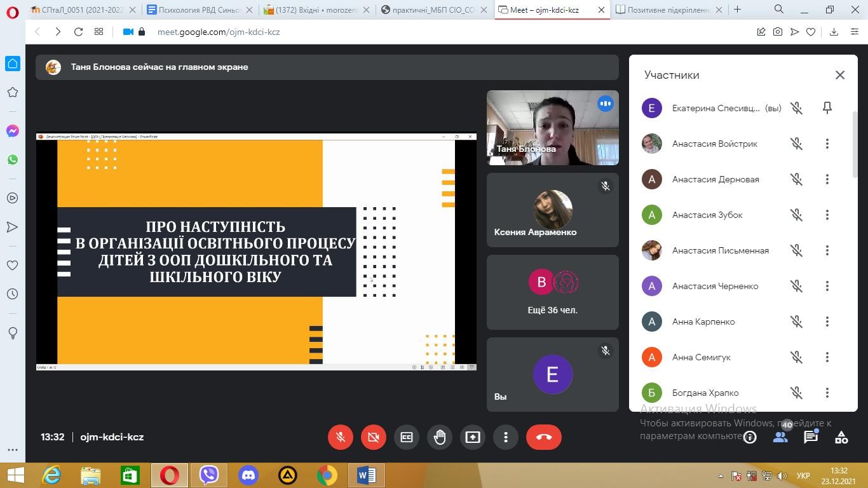Image resolution: width=868 pixels, height=488 pixels.
Task: Raise hand in the meeting
Action: [x=440, y=437]
